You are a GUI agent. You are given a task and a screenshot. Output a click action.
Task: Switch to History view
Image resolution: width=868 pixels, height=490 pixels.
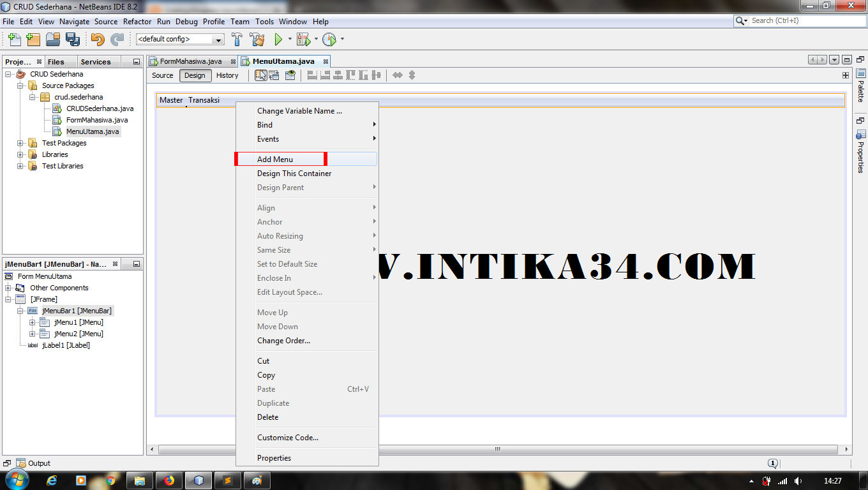[227, 75]
